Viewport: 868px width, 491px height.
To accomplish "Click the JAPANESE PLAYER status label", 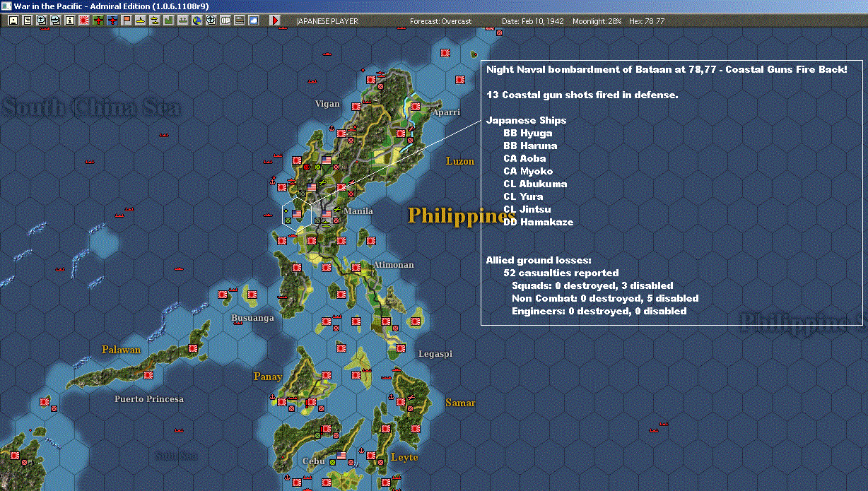I will [327, 21].
